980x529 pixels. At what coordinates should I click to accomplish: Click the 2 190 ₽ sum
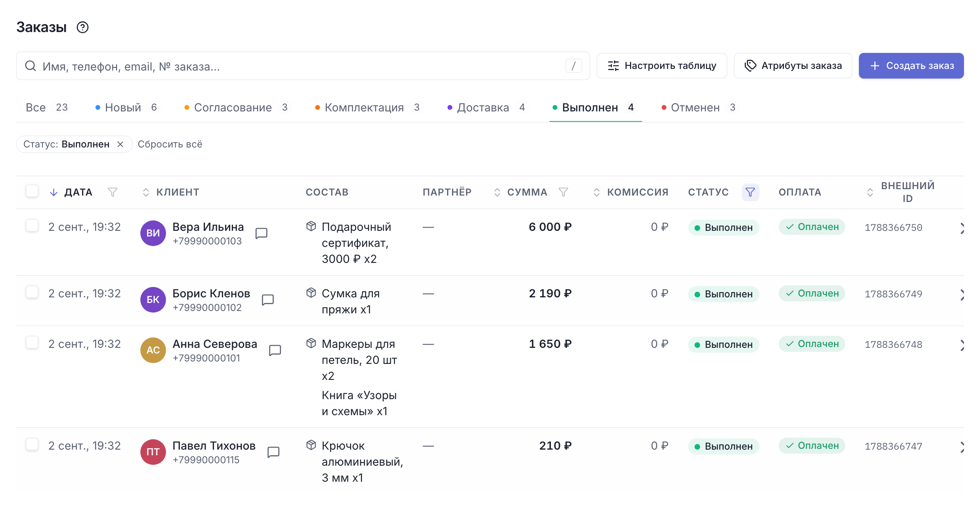click(550, 293)
